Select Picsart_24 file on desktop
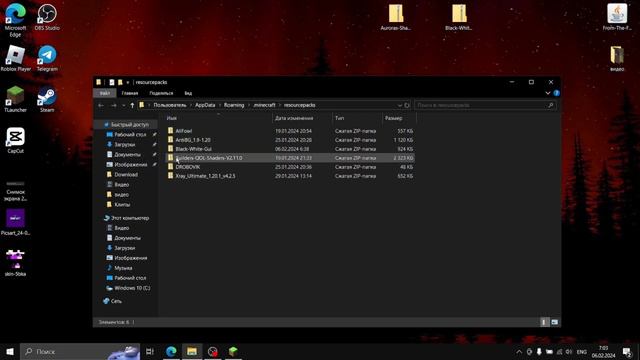Screen dimensions: 640x360 (x=16, y=222)
